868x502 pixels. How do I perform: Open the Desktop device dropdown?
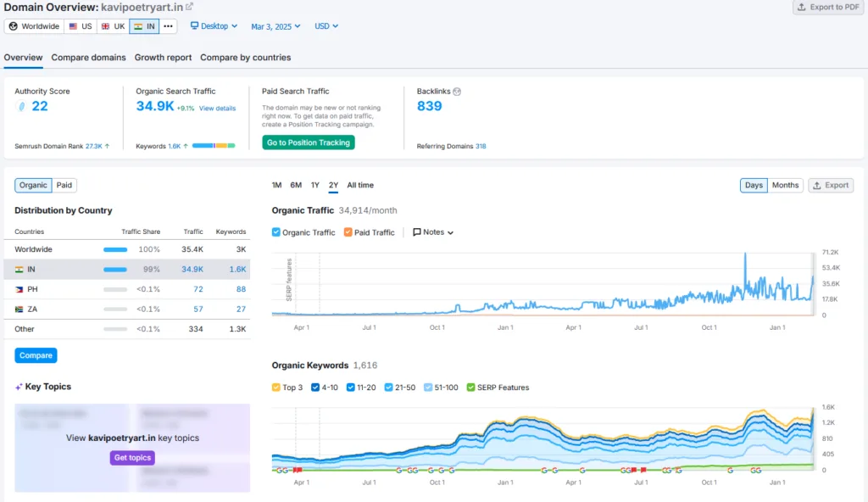pos(213,26)
